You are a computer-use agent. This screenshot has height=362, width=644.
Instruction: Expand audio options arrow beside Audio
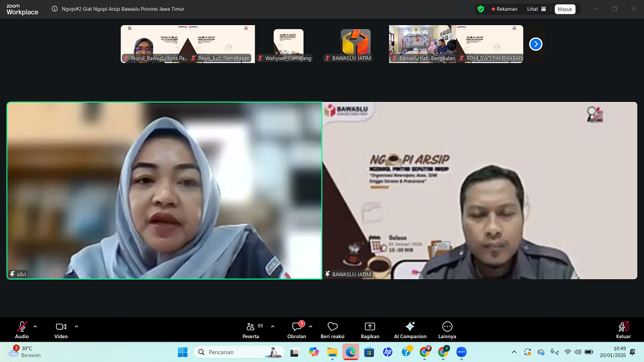pyautogui.click(x=35, y=327)
